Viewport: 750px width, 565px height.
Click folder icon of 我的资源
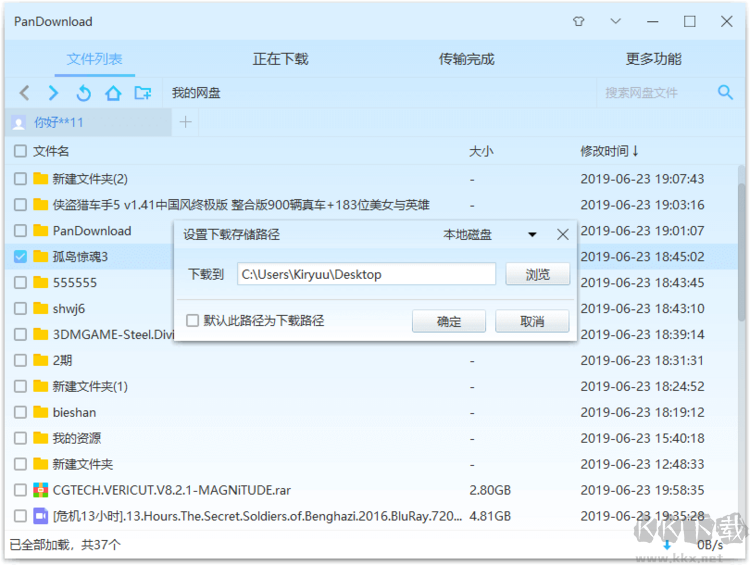(41, 438)
